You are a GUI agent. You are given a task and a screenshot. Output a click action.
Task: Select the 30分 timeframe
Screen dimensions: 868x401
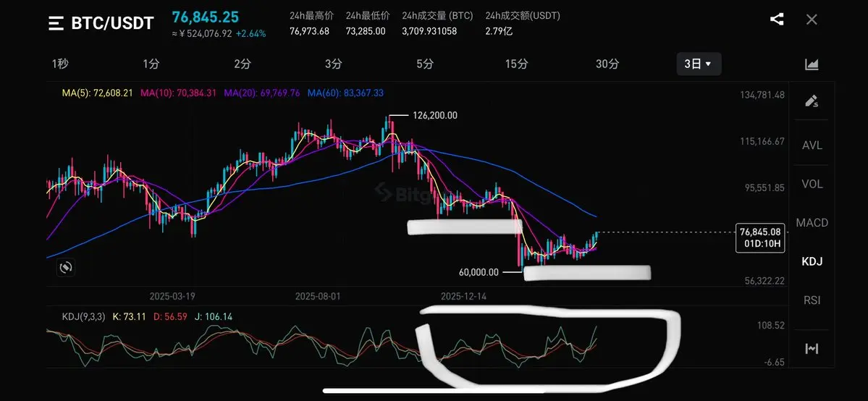[607, 64]
